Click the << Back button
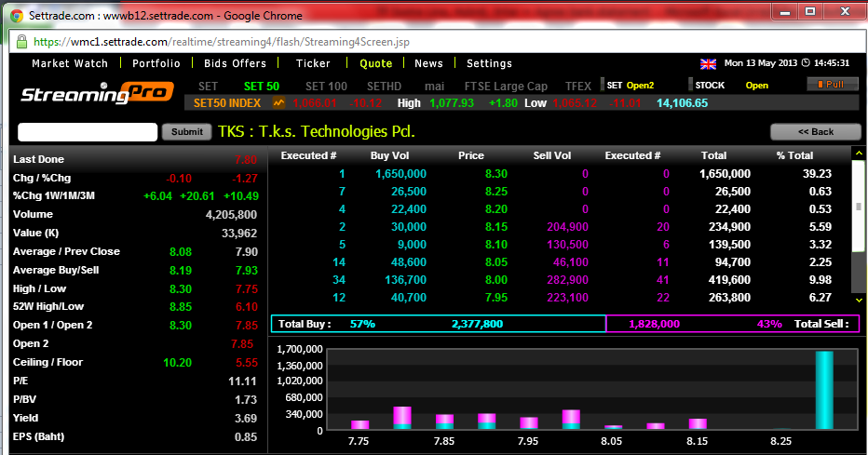Screen dimensions: 868x455 816,131
